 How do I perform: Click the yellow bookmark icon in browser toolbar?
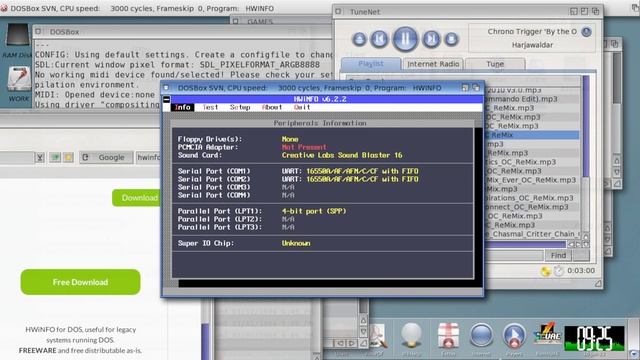coord(68,158)
